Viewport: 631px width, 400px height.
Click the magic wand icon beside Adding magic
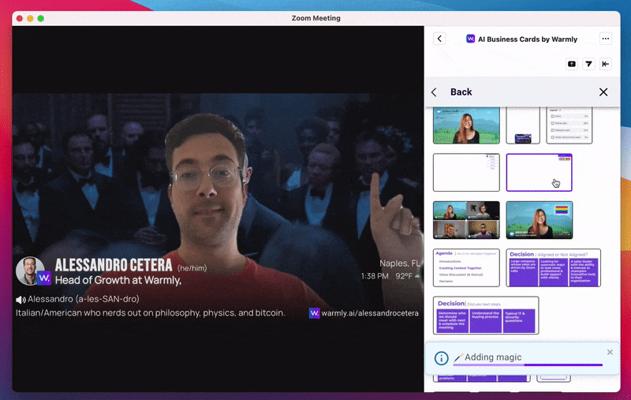pyautogui.click(x=458, y=357)
